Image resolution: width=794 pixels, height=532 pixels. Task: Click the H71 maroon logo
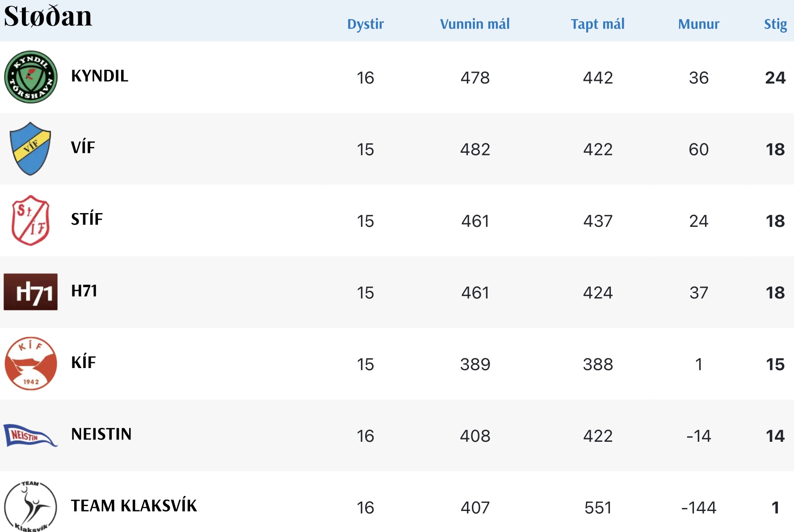click(x=31, y=292)
